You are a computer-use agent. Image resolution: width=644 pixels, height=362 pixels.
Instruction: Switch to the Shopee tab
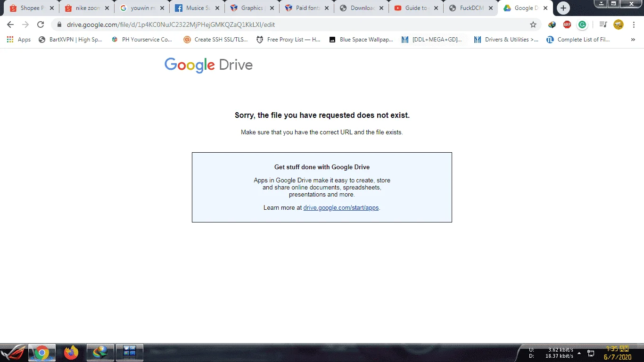(31, 8)
